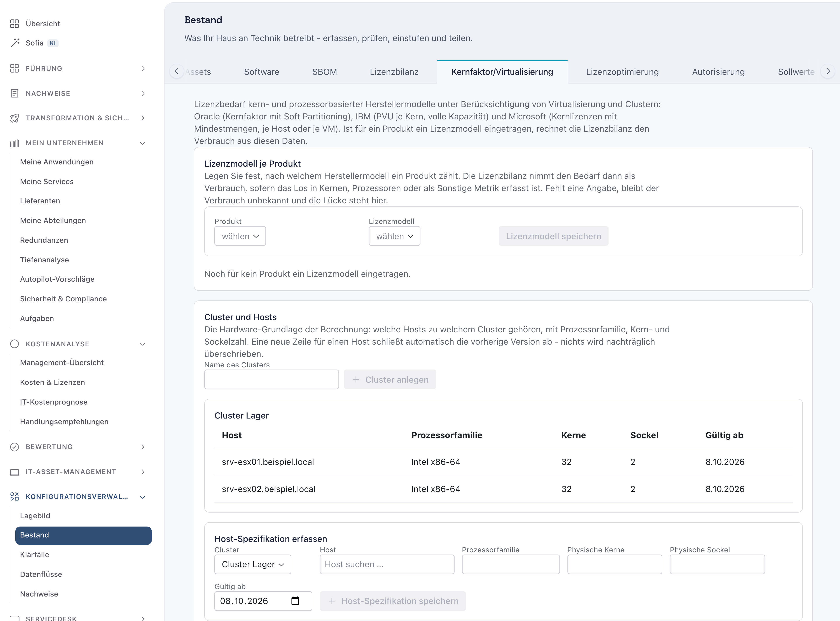Switch to the Software tab
840x621 pixels.
pos(262,72)
